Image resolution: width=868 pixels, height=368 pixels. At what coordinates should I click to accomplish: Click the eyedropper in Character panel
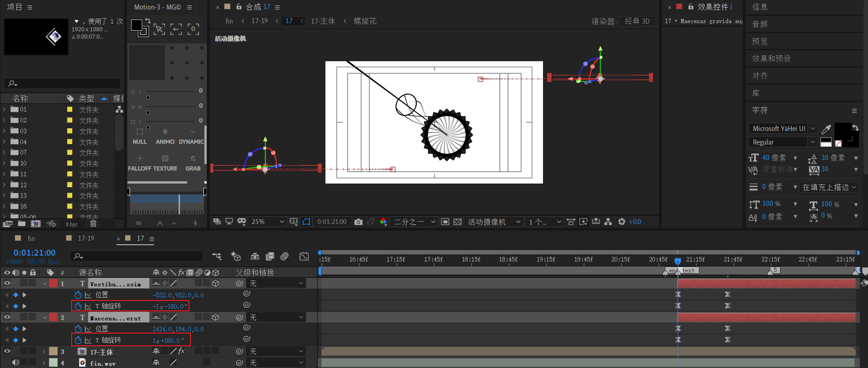pos(826,129)
